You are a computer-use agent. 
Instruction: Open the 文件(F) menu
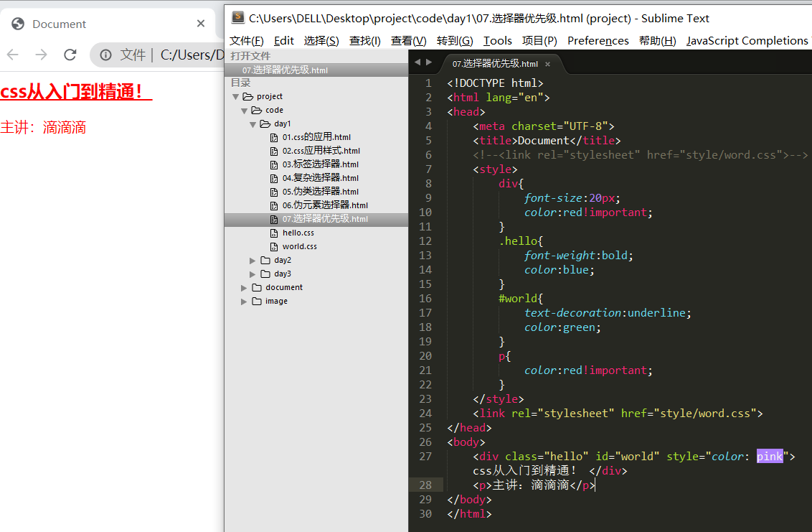(x=247, y=40)
